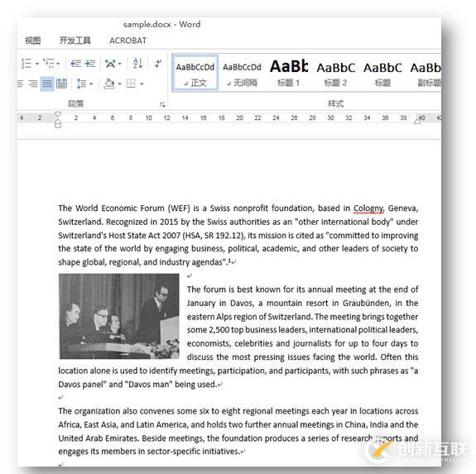This screenshot has height=474, width=476.
Task: Click the first-line indent marker on ruler
Action: pos(58,114)
